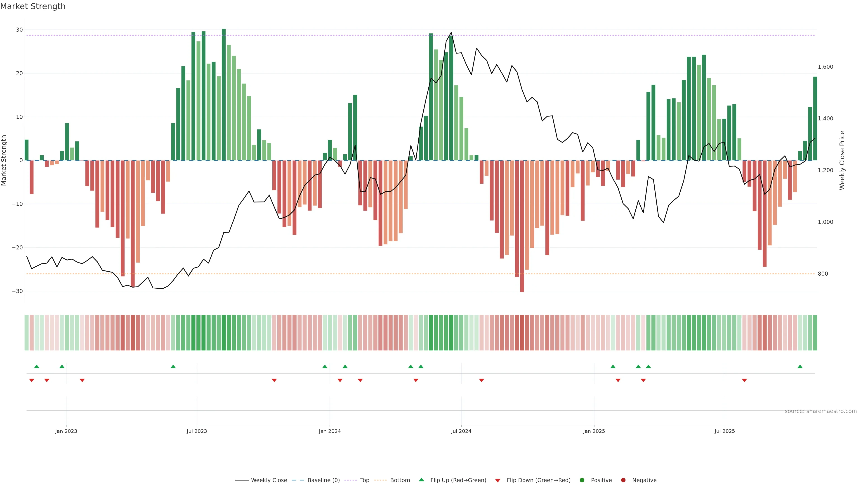
Task: Click the Jan 2024 x-axis label
Action: tap(330, 431)
